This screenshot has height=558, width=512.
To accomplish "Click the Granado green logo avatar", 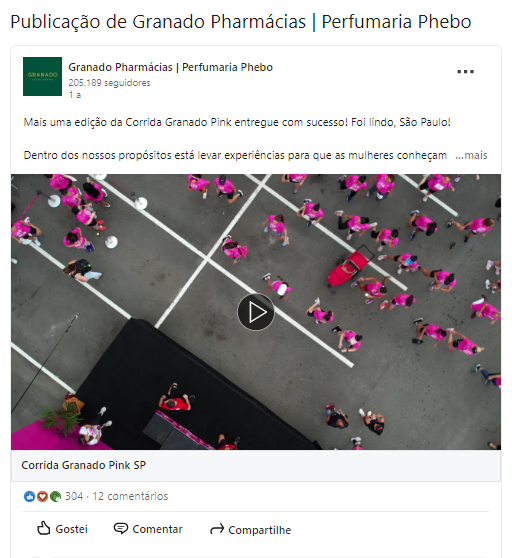I will [42, 76].
